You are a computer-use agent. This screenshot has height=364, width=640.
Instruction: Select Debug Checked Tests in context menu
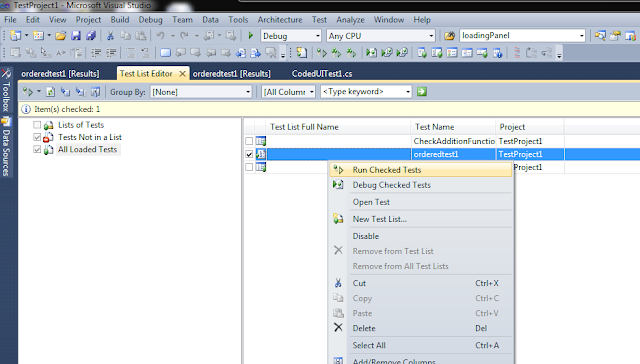pos(421,185)
